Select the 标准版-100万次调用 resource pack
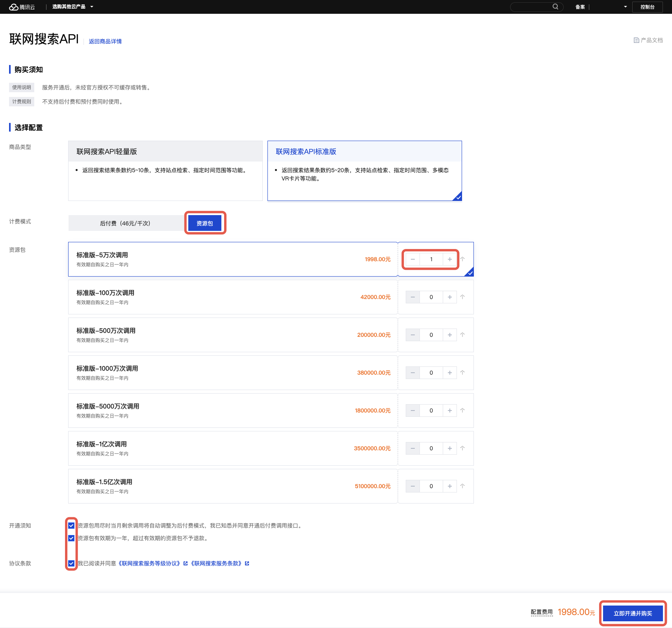Image resolution: width=672 pixels, height=628 pixels. [233, 297]
